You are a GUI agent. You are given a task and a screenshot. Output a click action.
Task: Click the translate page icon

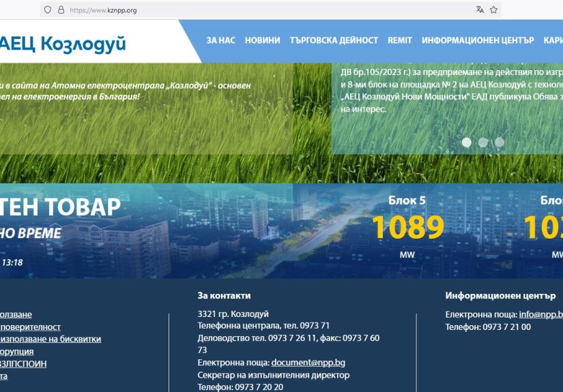(x=480, y=10)
